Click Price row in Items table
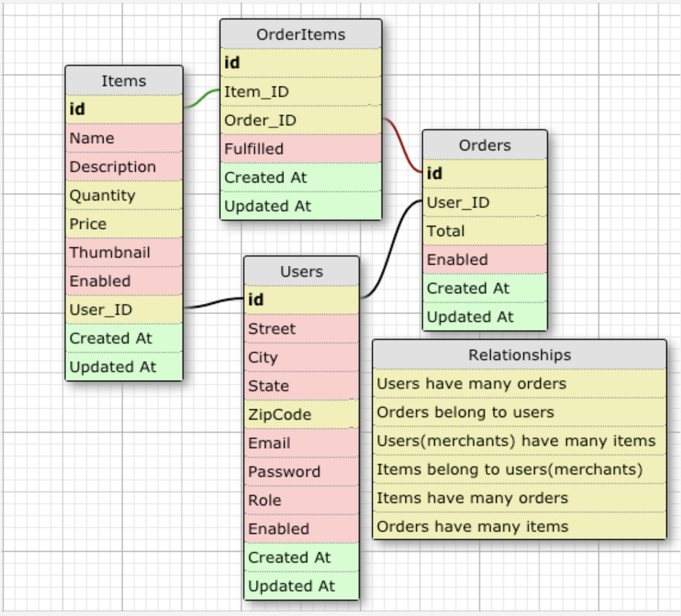The height and width of the screenshot is (616, 681). 124,224
